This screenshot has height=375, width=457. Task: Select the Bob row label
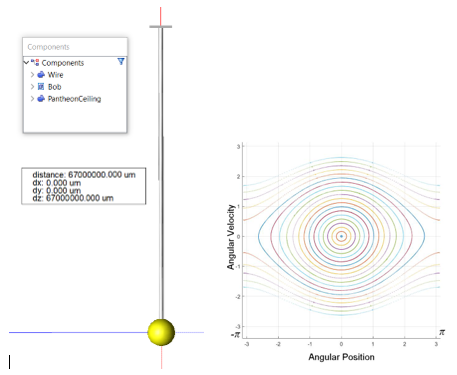pyautogui.click(x=54, y=87)
